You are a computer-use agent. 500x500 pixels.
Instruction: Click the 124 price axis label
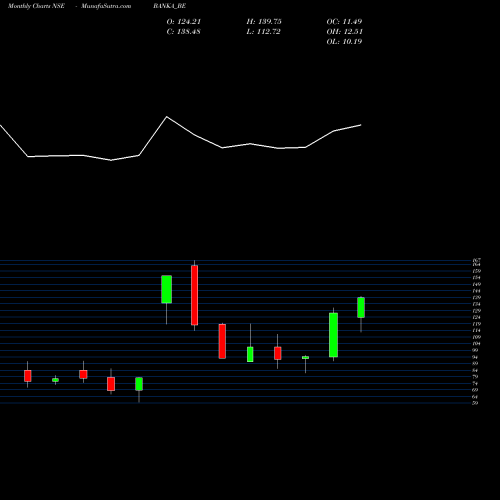[x=477, y=317]
